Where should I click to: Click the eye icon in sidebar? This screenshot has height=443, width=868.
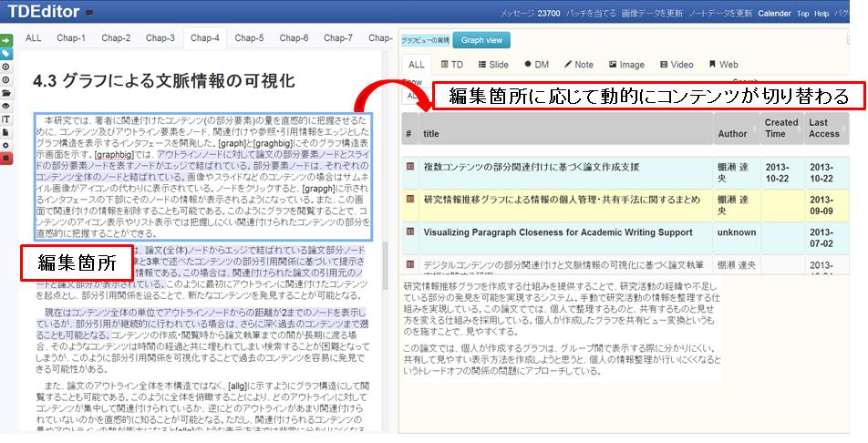(x=6, y=106)
